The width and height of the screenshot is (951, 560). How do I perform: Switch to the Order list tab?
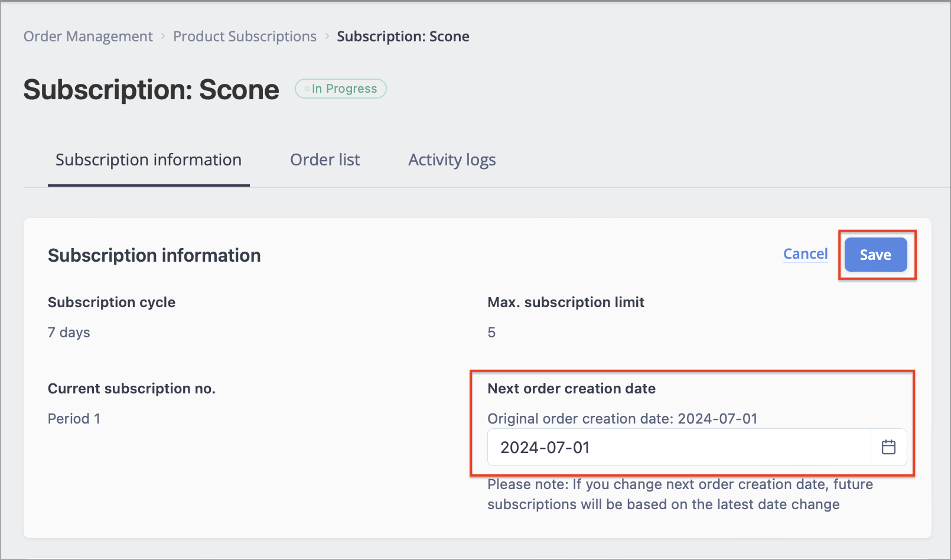click(325, 160)
